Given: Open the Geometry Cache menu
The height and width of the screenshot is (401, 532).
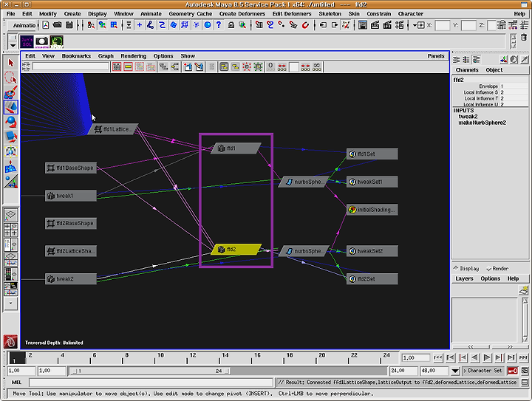Looking at the screenshot, I should coord(191,14).
